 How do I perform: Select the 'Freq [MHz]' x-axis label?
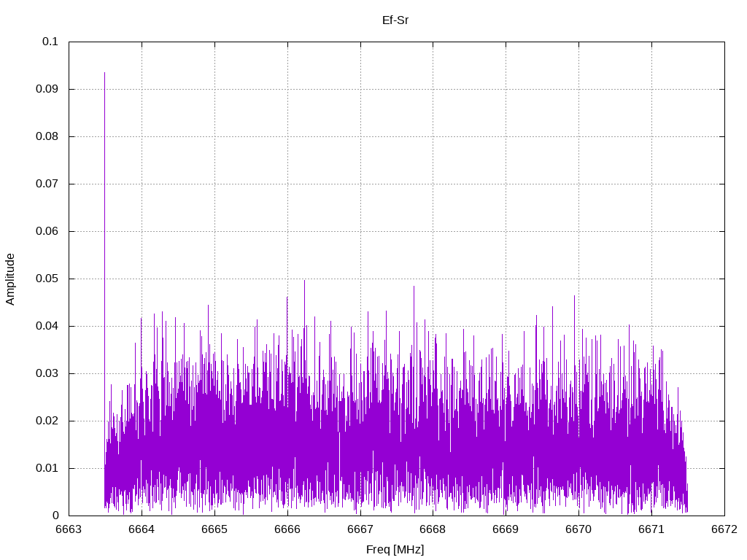point(395,550)
